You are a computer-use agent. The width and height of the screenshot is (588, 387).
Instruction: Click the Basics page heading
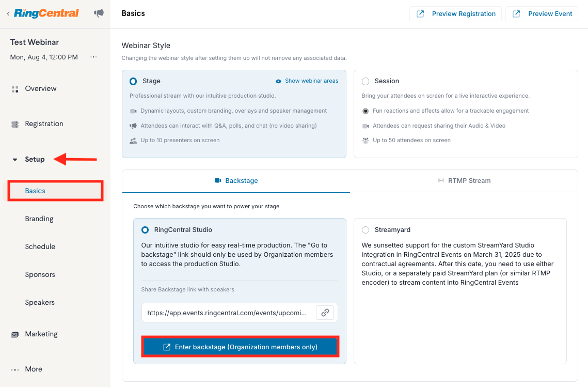(x=133, y=13)
